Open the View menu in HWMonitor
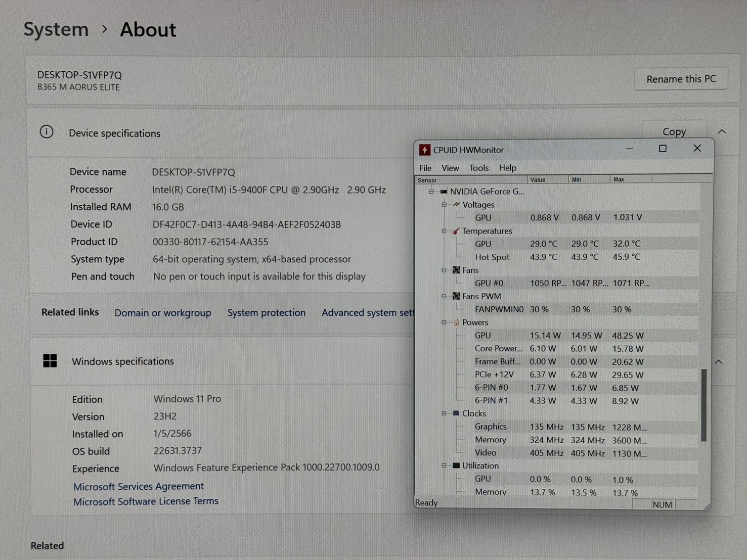The image size is (747, 560). (x=450, y=168)
